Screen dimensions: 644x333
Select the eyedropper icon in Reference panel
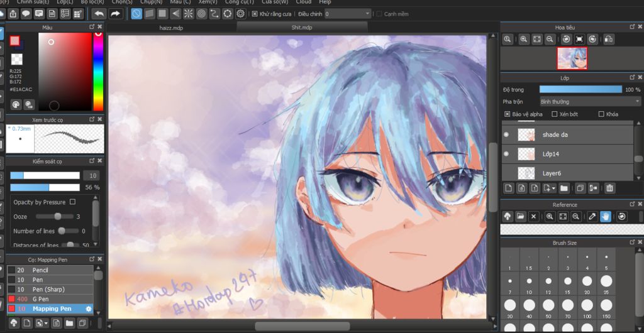[592, 216]
